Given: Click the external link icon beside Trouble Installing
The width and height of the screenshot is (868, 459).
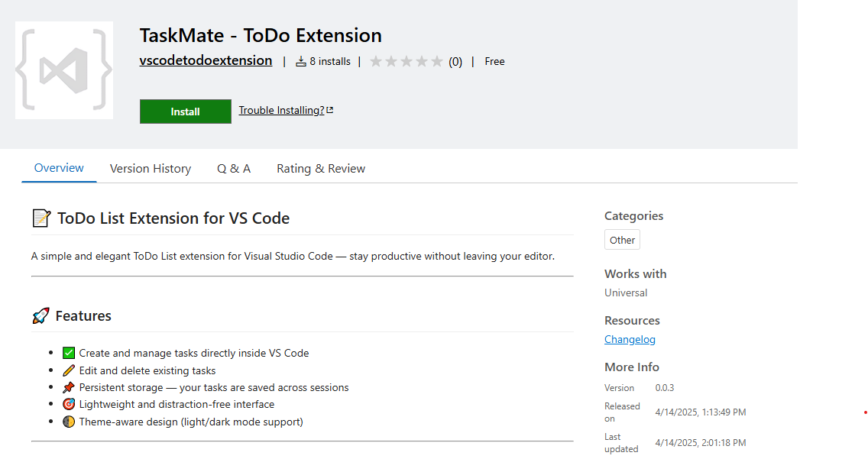Looking at the screenshot, I should pyautogui.click(x=330, y=110).
